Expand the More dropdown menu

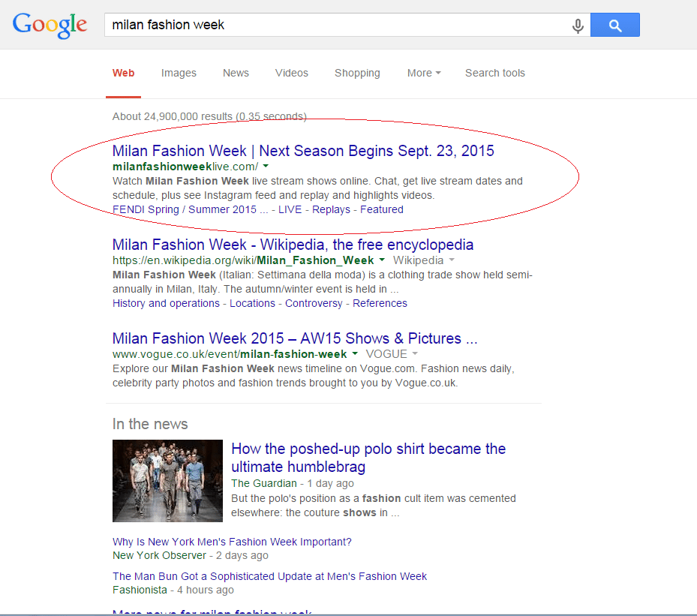click(x=424, y=73)
